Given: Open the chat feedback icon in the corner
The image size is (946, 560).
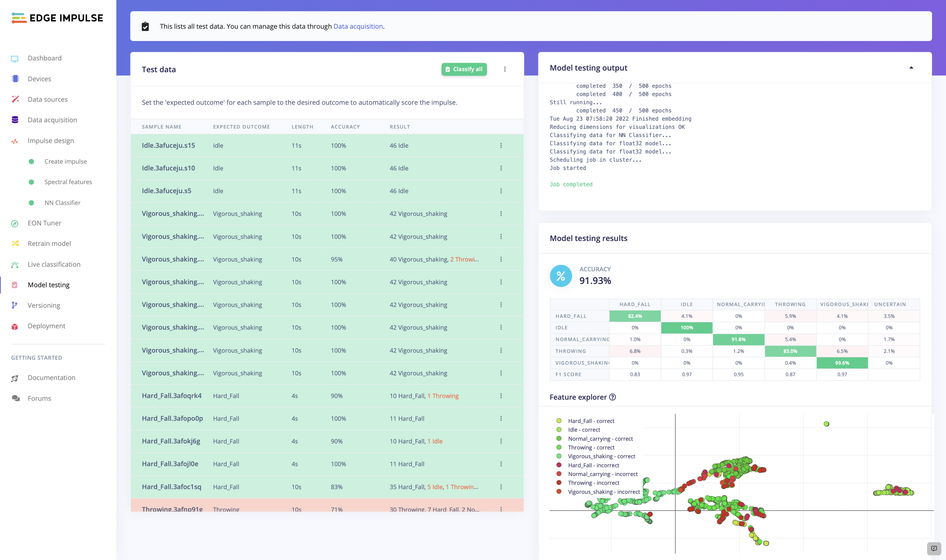Looking at the screenshot, I should point(933,548).
